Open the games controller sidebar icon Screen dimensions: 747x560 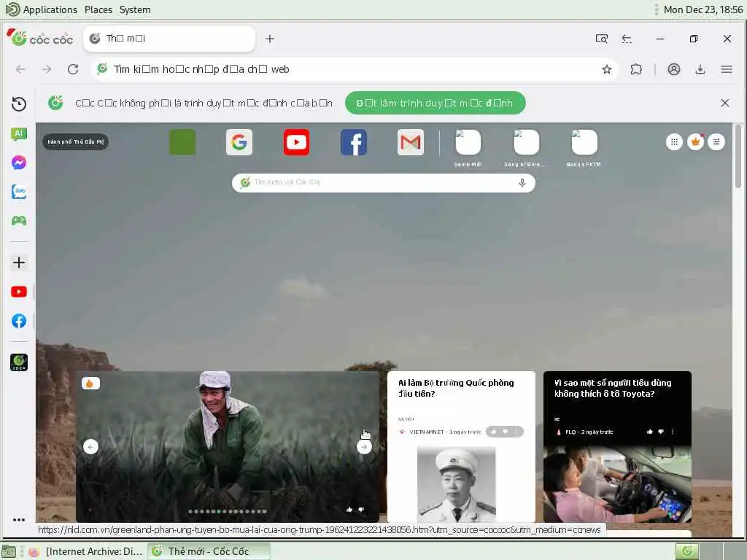point(19,220)
